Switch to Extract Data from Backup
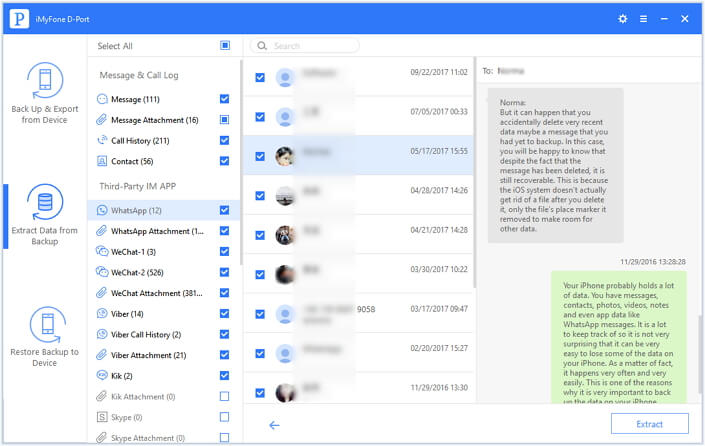Viewport: 705px width, 446px height. click(x=45, y=215)
